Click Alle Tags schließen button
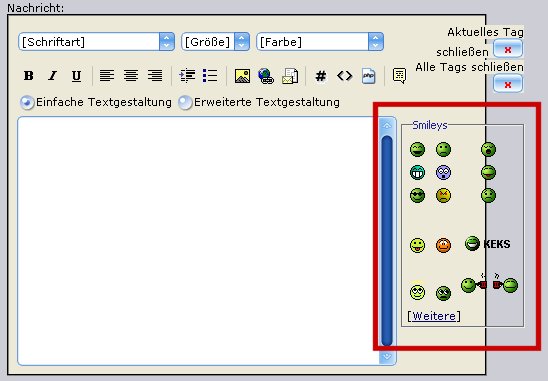This screenshot has width=548, height=381. click(508, 84)
